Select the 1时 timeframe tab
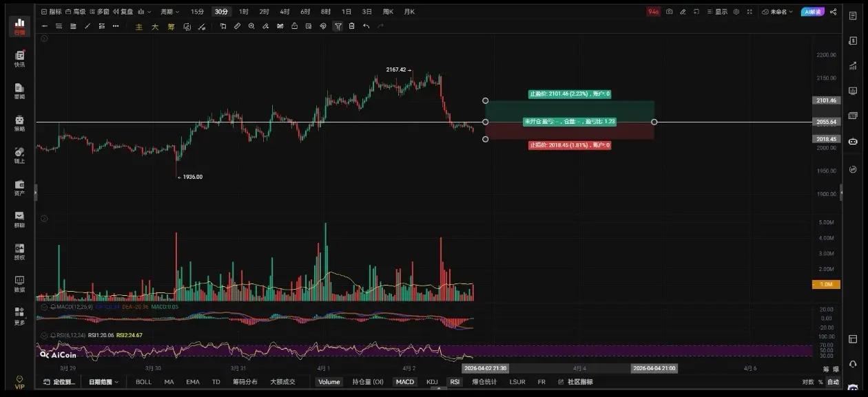The image size is (868, 397). tap(244, 12)
